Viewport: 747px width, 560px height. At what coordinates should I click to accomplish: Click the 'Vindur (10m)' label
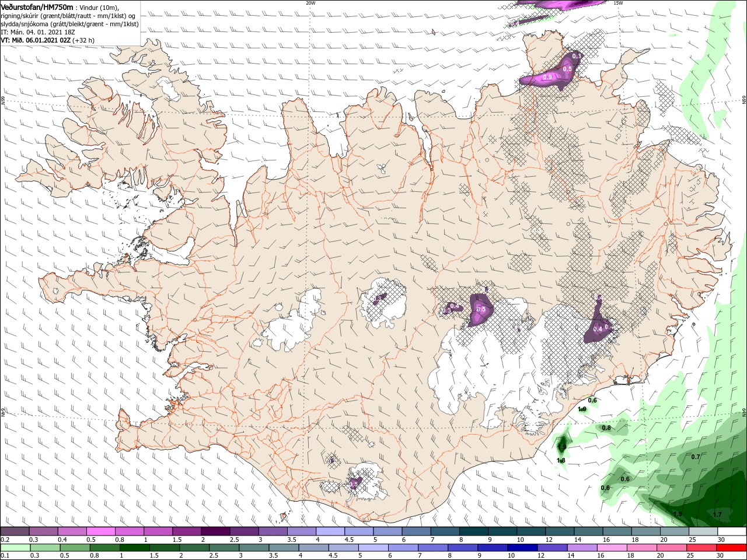click(x=99, y=7)
